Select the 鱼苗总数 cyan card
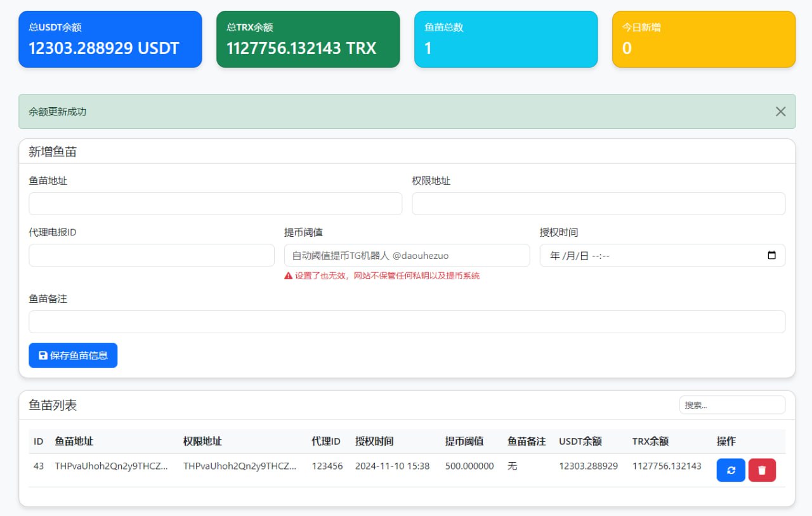 click(506, 39)
